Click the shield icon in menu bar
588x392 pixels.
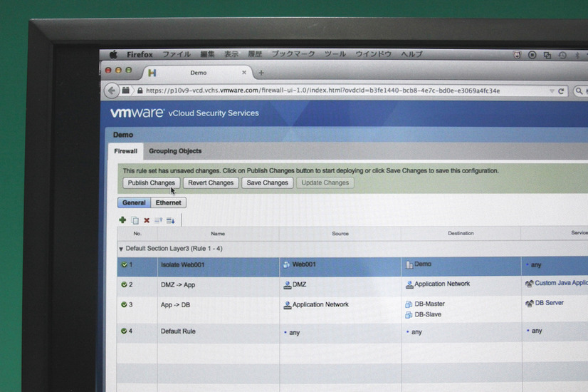click(517, 55)
